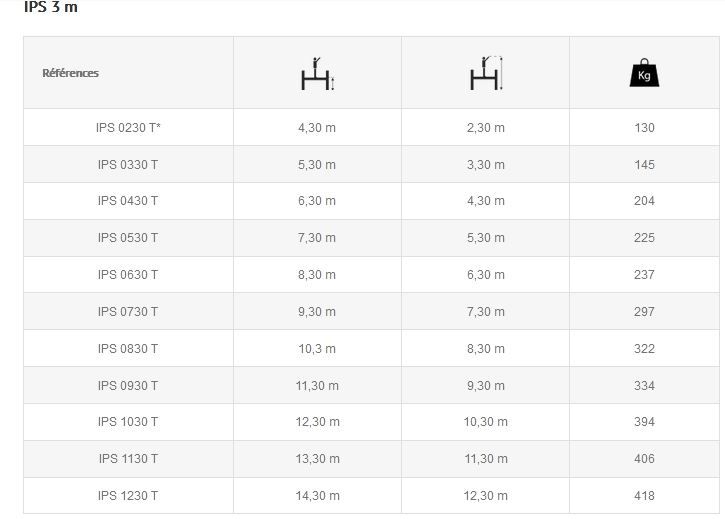
Task: Select the IPS 1030 T reference
Action: 128,422
